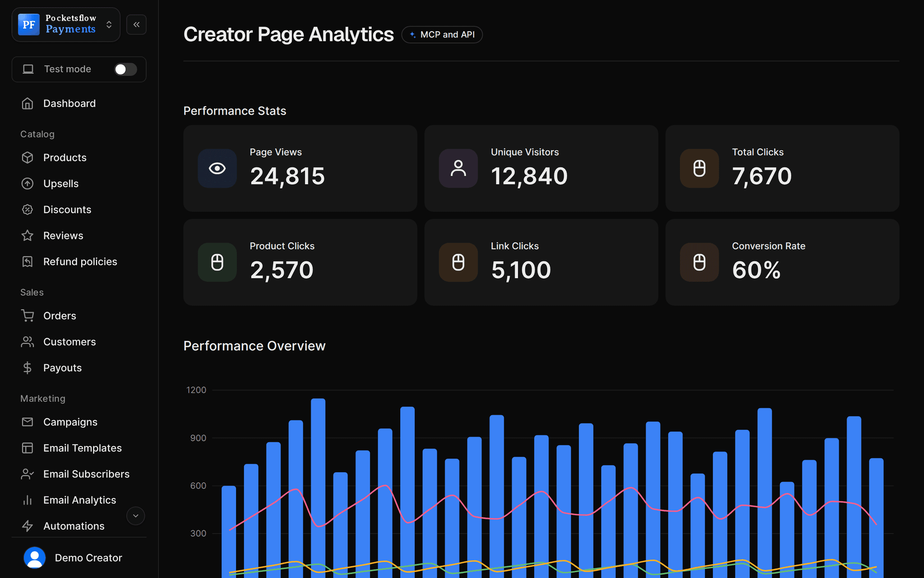Click the Payouts dollar icon
Screen dimensions: 924x578
pos(28,368)
